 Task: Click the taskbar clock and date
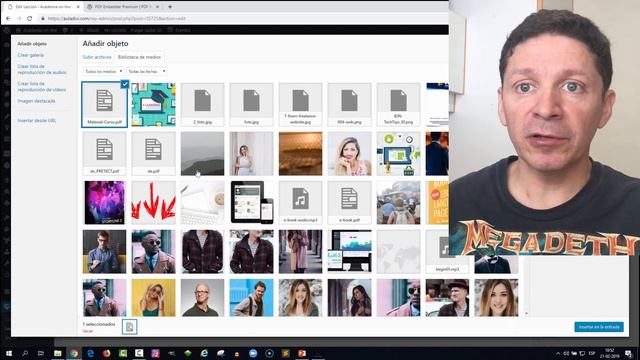(610, 353)
